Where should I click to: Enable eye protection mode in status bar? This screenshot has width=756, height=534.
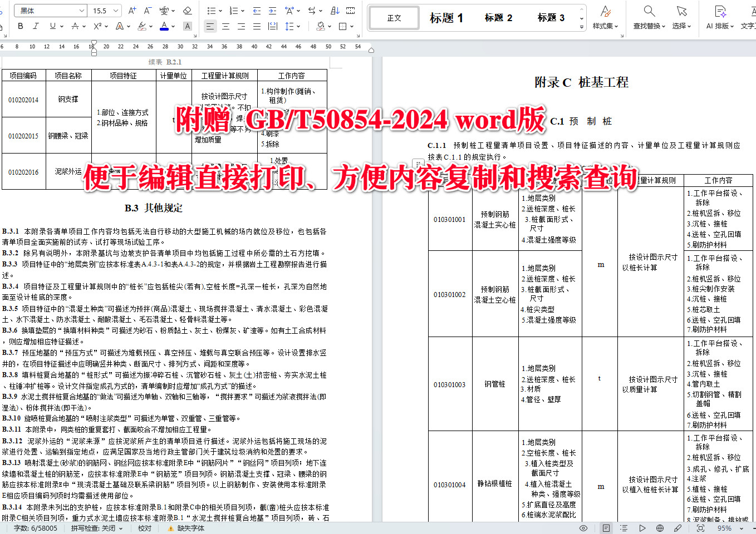[583, 528]
